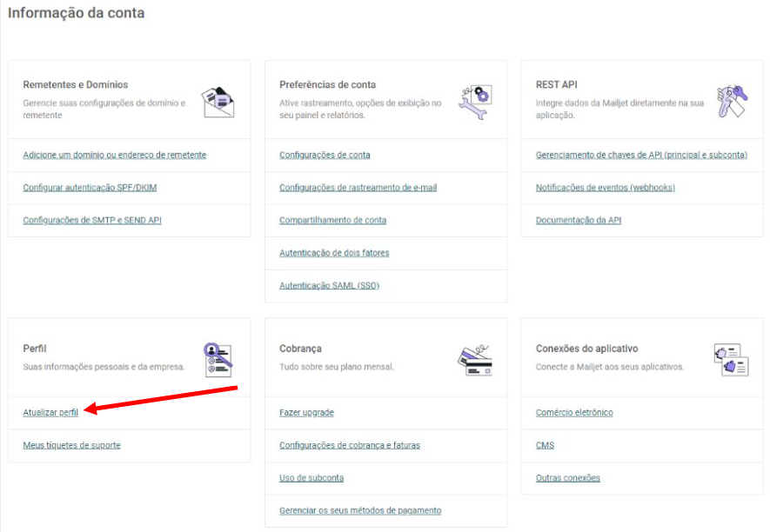Click 'Ative rastreamento, opções de exibição' description
The width and height of the screenshot is (770, 532).
pyautogui.click(x=360, y=109)
